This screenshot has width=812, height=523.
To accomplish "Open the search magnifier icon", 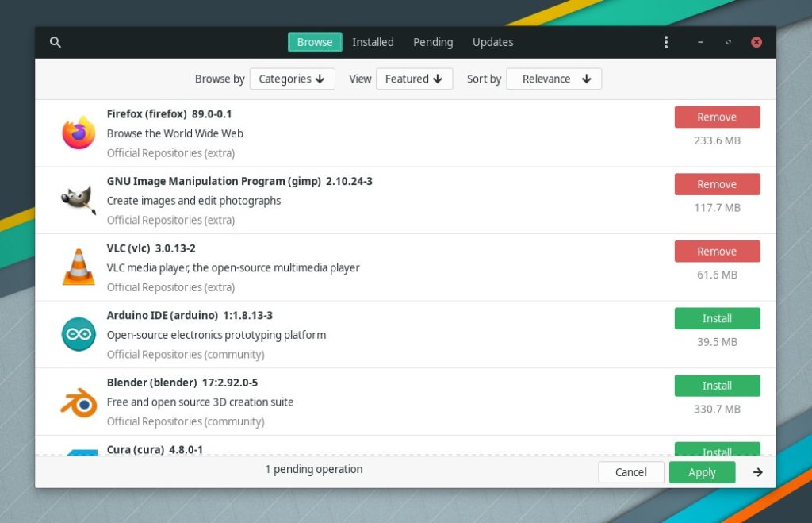I will click(56, 42).
